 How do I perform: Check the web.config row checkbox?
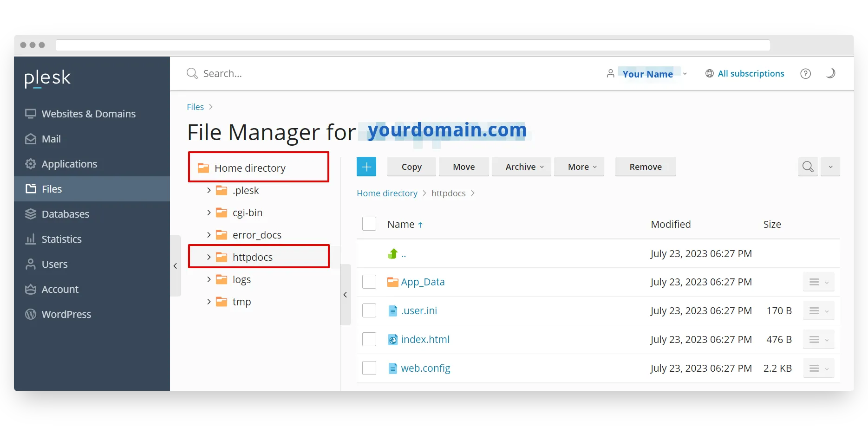tap(369, 368)
